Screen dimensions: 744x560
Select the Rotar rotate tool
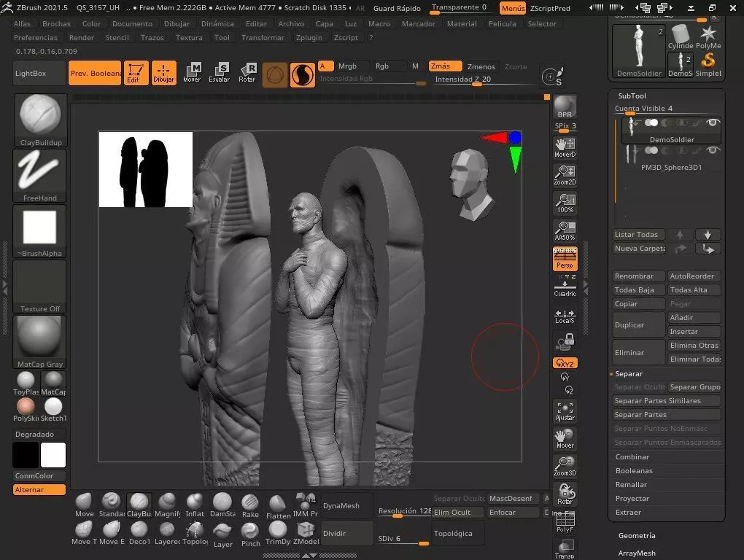coord(247,73)
